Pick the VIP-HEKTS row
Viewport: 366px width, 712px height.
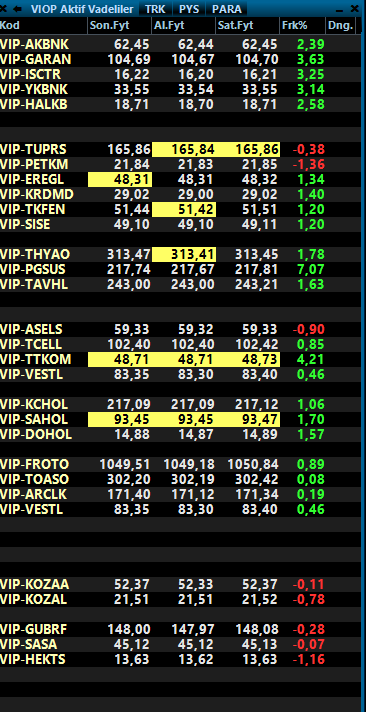point(181,659)
